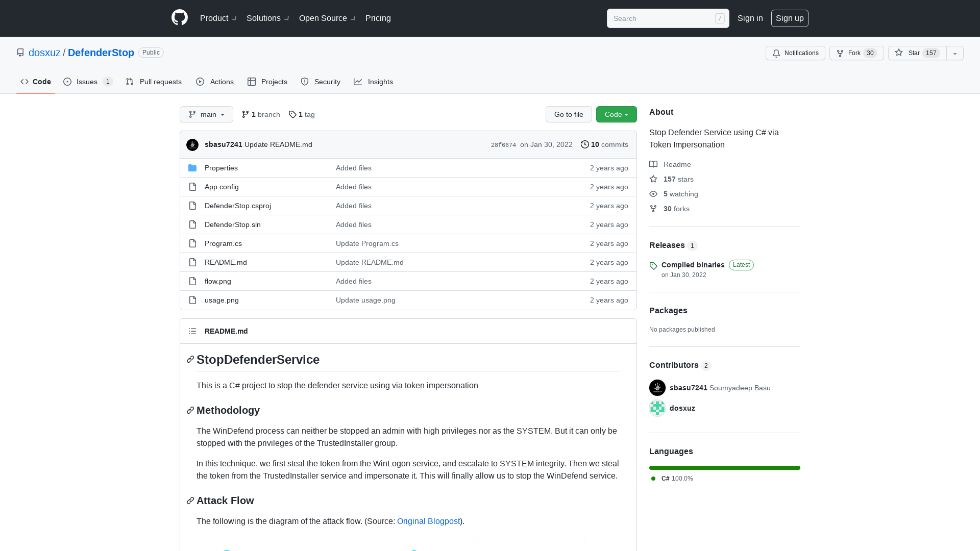
Task: Switch to the Code tab
Action: [36, 82]
